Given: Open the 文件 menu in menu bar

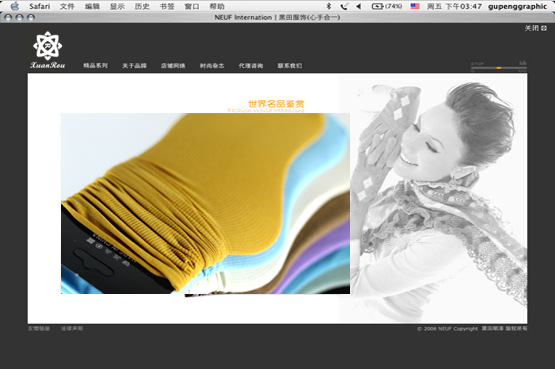Looking at the screenshot, I should 67,6.
